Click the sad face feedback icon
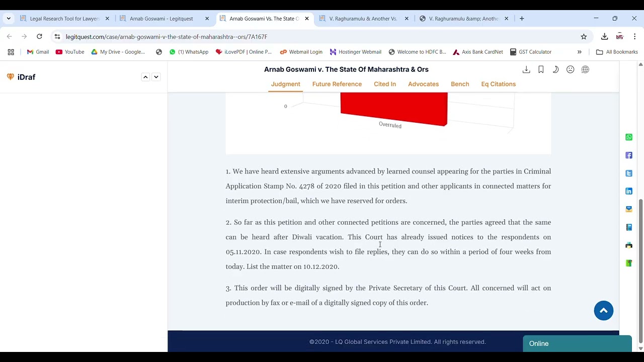644x362 pixels. tap(570, 69)
